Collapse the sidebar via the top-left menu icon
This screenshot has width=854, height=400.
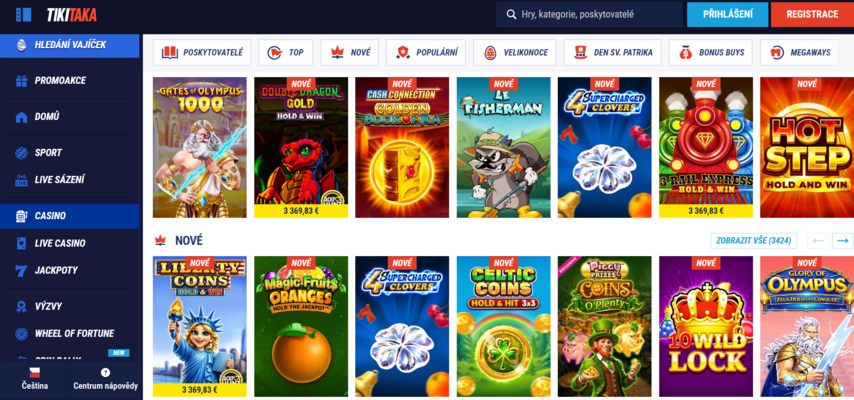point(23,15)
